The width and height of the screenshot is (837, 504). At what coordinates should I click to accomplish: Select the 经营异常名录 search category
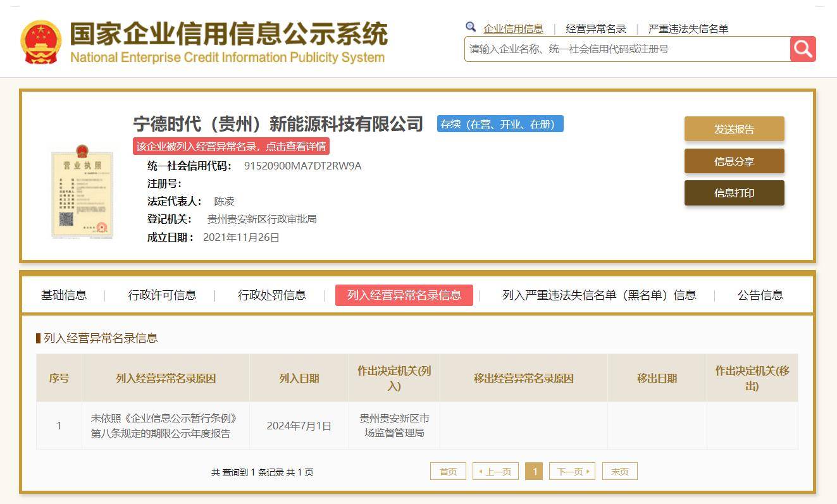pyautogui.click(x=596, y=28)
